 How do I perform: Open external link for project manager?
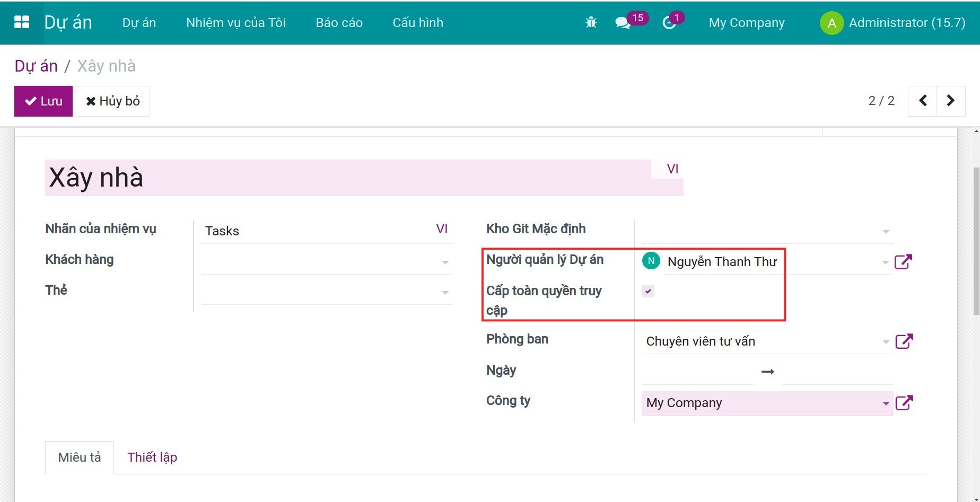(903, 262)
